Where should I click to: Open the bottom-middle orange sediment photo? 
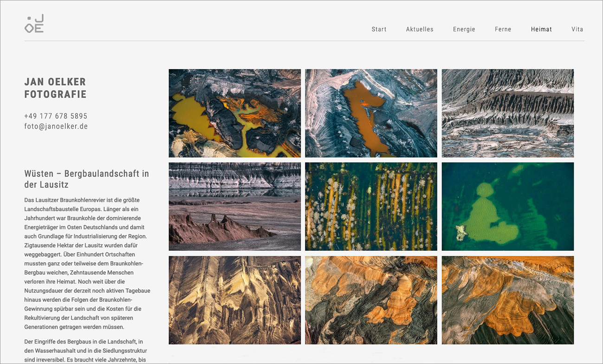[371, 300]
